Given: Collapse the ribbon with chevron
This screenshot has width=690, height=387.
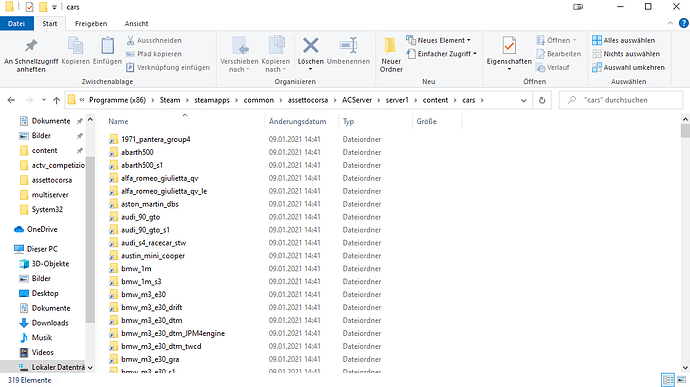Looking at the screenshot, I should pyautogui.click(x=670, y=23).
